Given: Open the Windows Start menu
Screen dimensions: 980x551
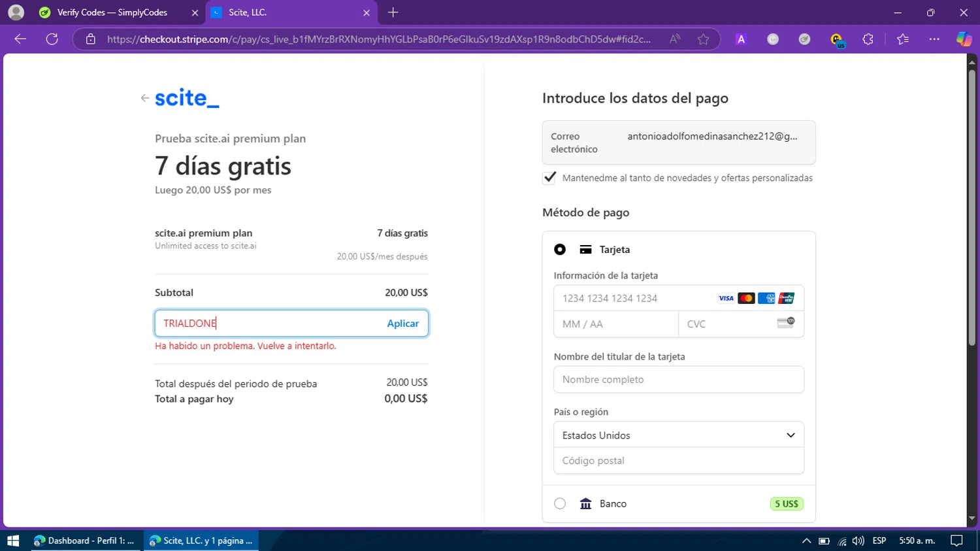Looking at the screenshot, I should coord(12,541).
